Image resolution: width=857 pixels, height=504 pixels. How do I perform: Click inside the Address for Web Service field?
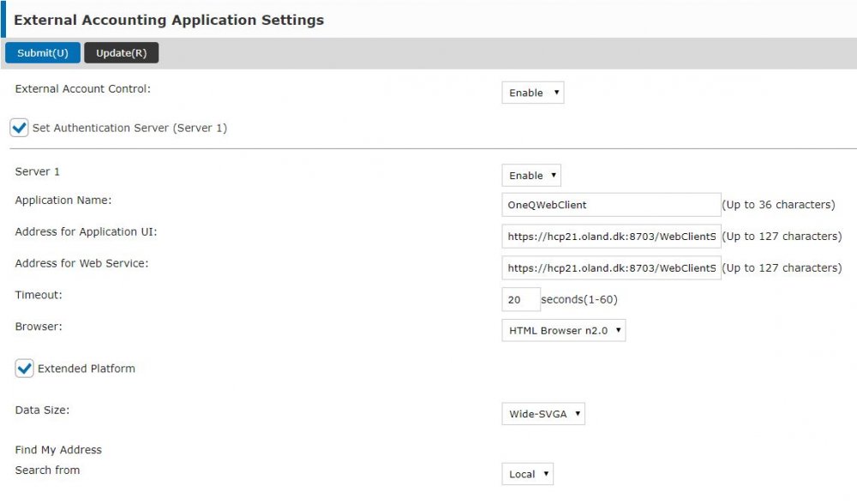pyautogui.click(x=610, y=267)
